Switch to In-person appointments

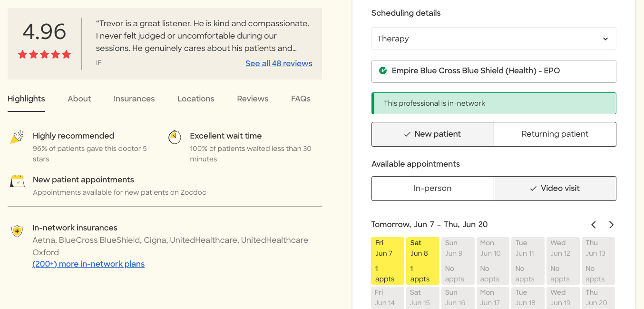(432, 189)
